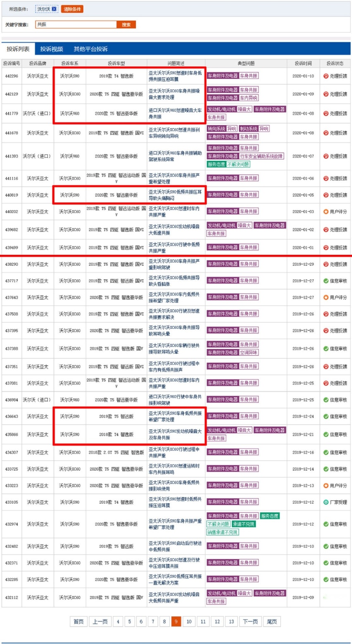Jump to page 10 in pagination
Screen dimensions: 352x644
(189, 621)
